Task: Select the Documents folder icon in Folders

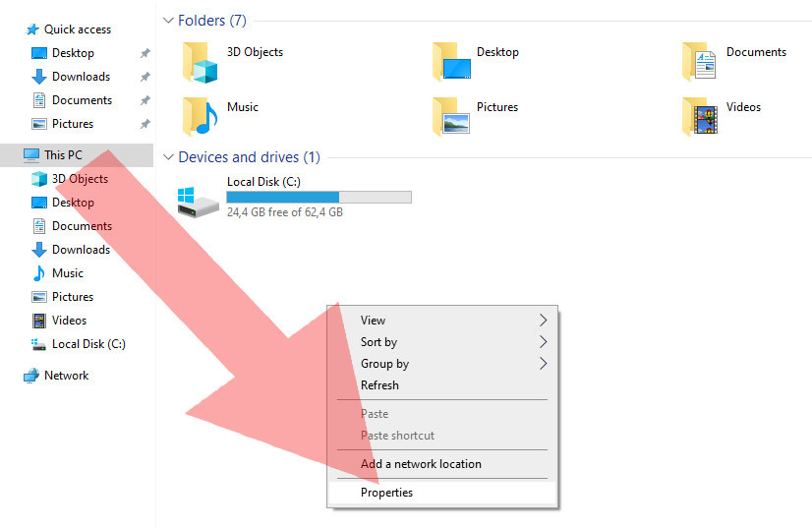Action: [699, 62]
